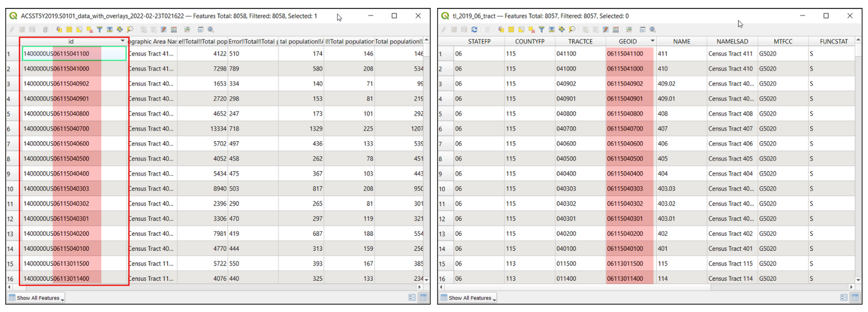The image size is (868, 312).
Task: Move selection to top in left table
Action: 110,30
